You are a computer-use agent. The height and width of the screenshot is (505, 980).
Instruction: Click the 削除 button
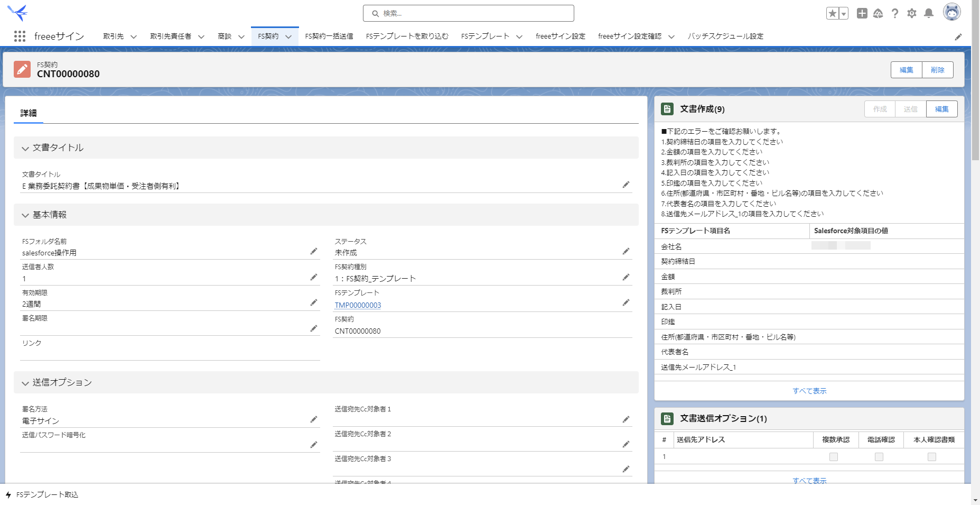pos(938,70)
